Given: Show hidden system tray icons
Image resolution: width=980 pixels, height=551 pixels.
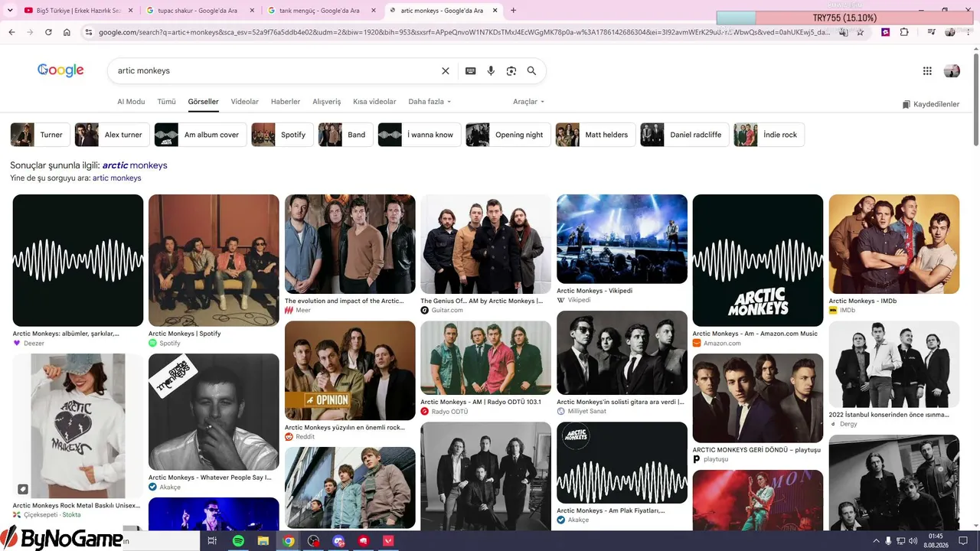Looking at the screenshot, I should tap(874, 541).
